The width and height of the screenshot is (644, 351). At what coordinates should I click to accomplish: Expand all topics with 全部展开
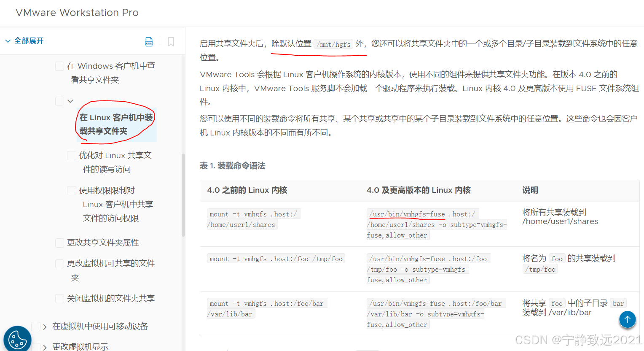(24, 41)
